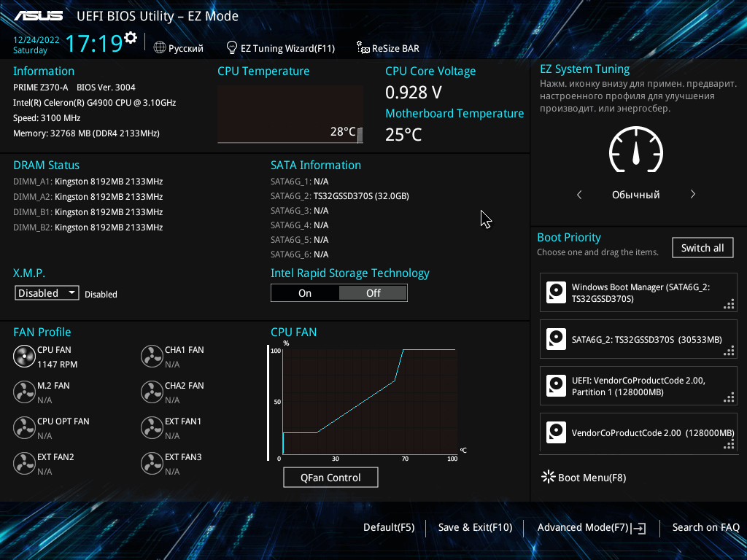Select the EXT FAN3 icon
This screenshot has height=560, width=747.
tap(152, 464)
